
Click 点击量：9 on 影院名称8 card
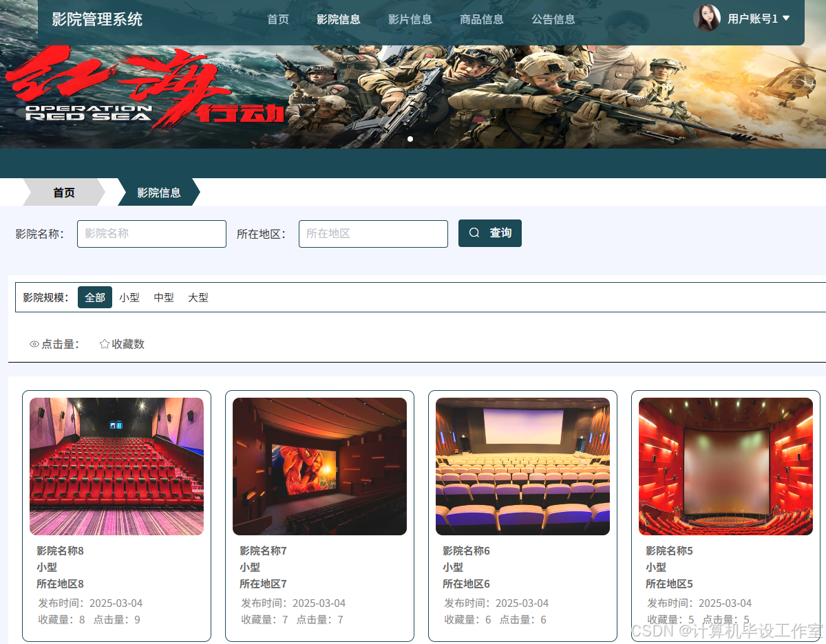pyautogui.click(x=116, y=619)
